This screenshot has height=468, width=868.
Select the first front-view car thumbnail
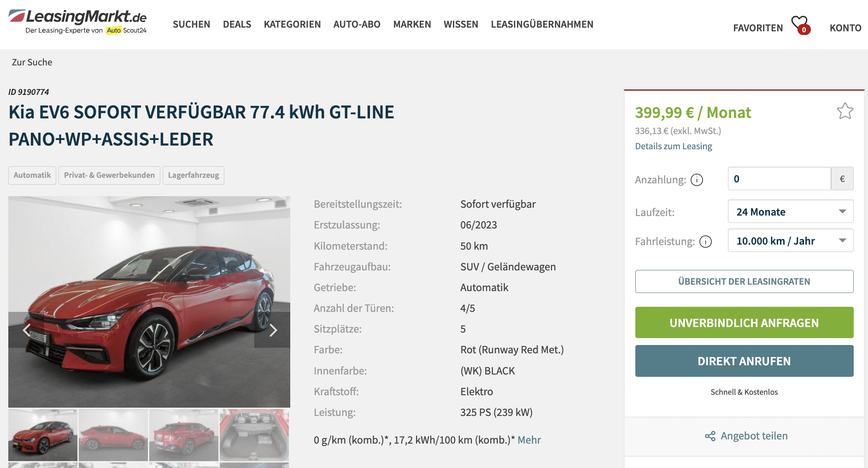coord(43,435)
